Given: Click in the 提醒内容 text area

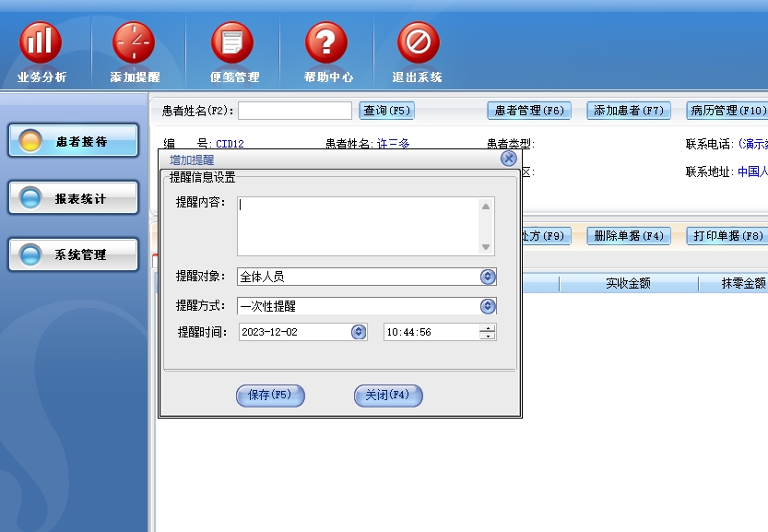Looking at the screenshot, I should (x=358, y=225).
